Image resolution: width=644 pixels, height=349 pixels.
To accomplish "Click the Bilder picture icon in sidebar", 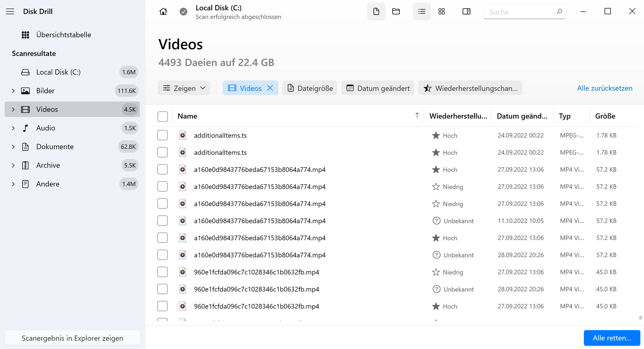I will click(25, 91).
